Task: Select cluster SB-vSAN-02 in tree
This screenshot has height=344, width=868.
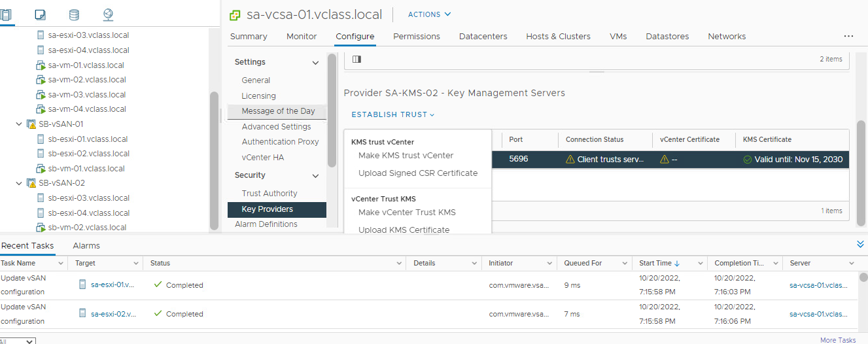Action: [61, 183]
